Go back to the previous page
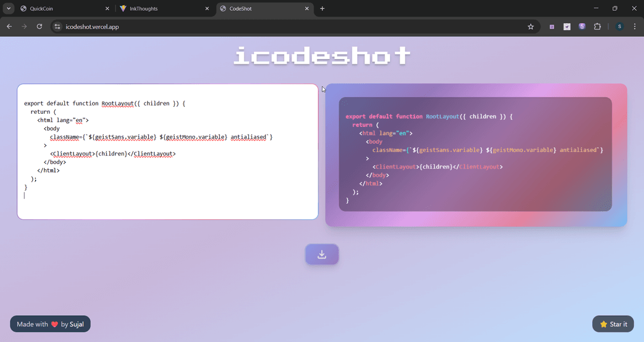Image resolution: width=644 pixels, height=342 pixels. (9, 27)
